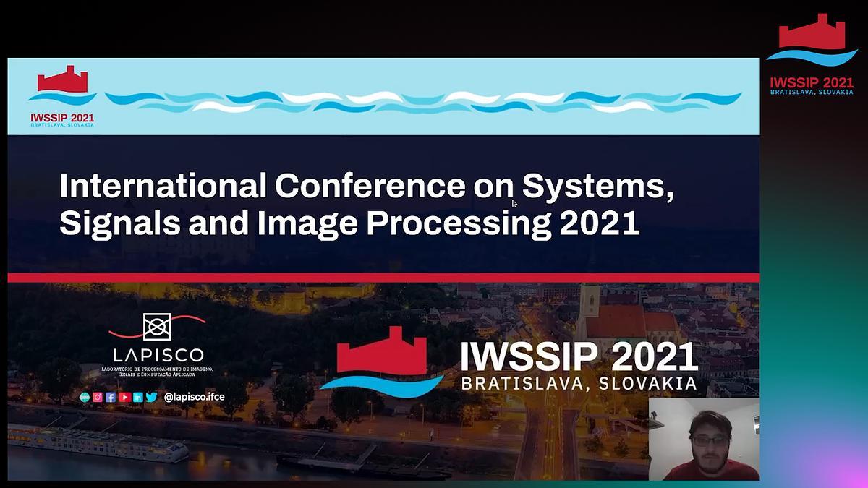Click the LAPISCO wordmark text
Image resolution: width=868 pixels, height=488 pixels.
(x=158, y=355)
